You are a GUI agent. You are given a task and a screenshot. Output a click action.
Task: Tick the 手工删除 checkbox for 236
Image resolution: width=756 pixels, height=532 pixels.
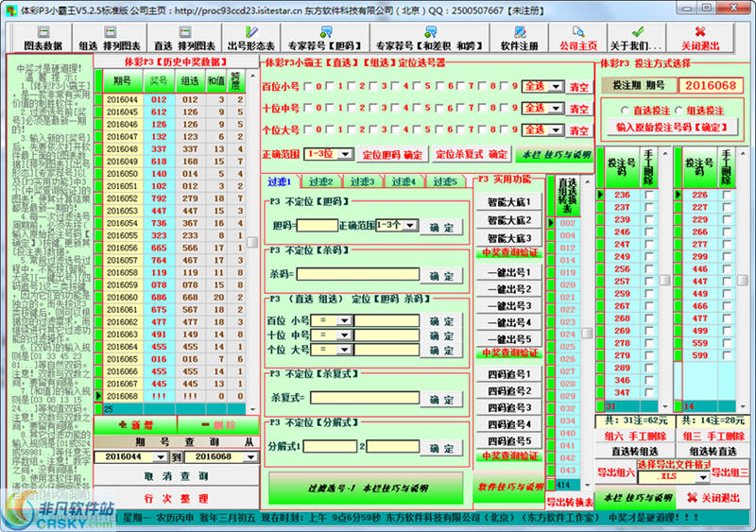(x=649, y=195)
